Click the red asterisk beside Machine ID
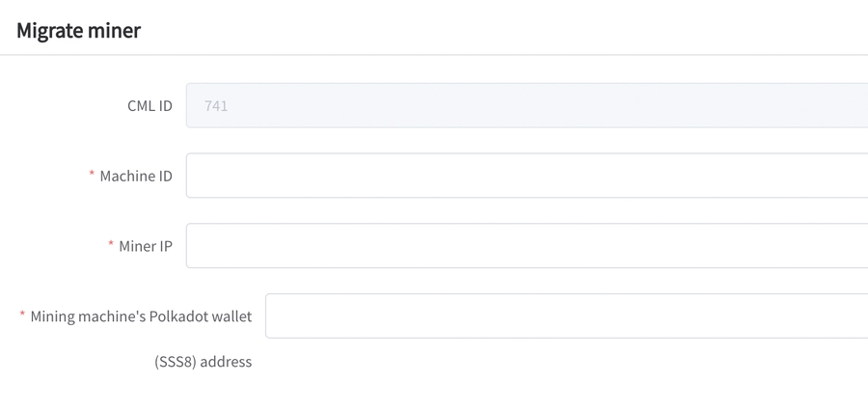This screenshot has width=868, height=411. pos(92,175)
